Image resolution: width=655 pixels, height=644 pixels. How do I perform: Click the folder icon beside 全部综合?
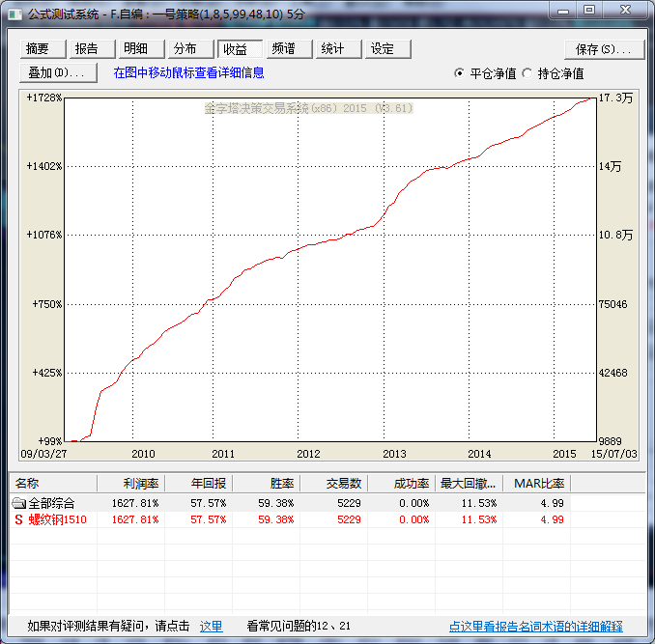(x=18, y=503)
